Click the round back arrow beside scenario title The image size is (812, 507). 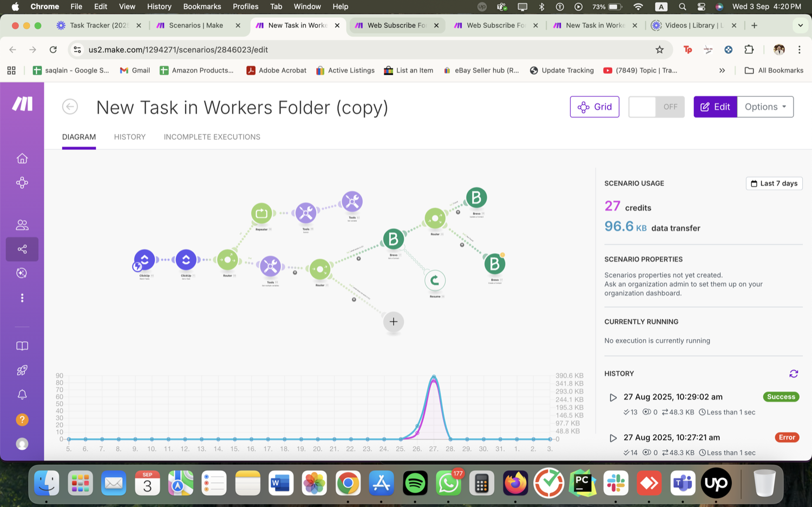pyautogui.click(x=70, y=107)
